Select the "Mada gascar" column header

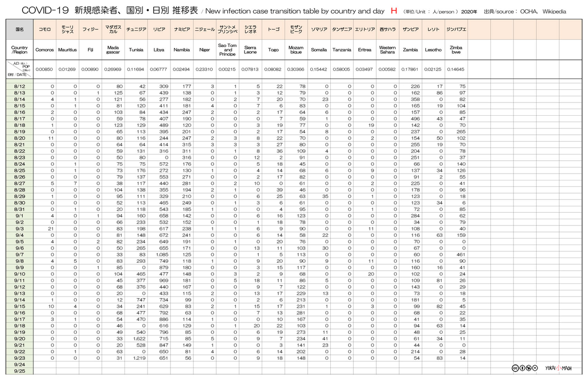click(x=113, y=50)
